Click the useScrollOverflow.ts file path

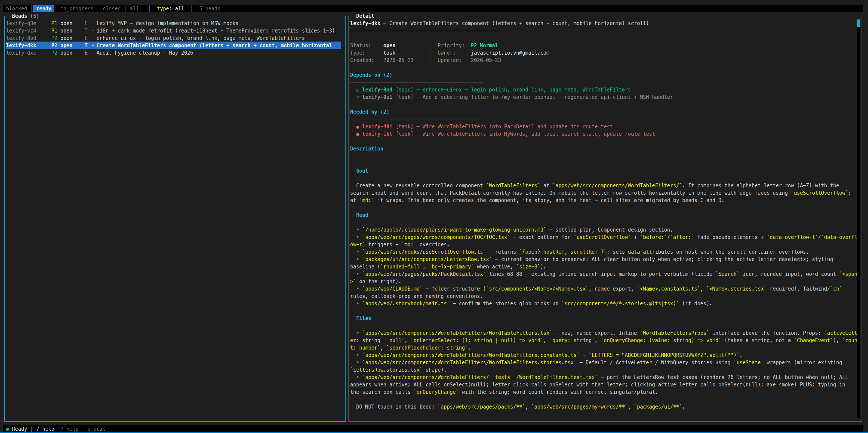tap(424, 252)
